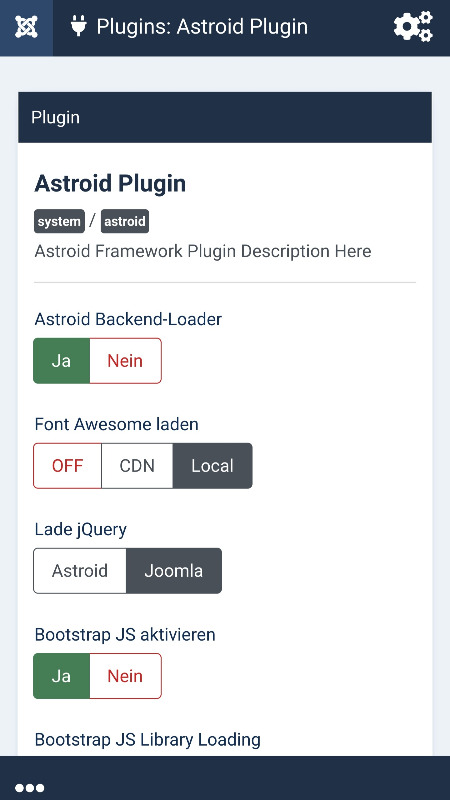Image resolution: width=450 pixels, height=800 pixels.
Task: Turn Font Awesome loading OFF
Action: click(x=67, y=466)
